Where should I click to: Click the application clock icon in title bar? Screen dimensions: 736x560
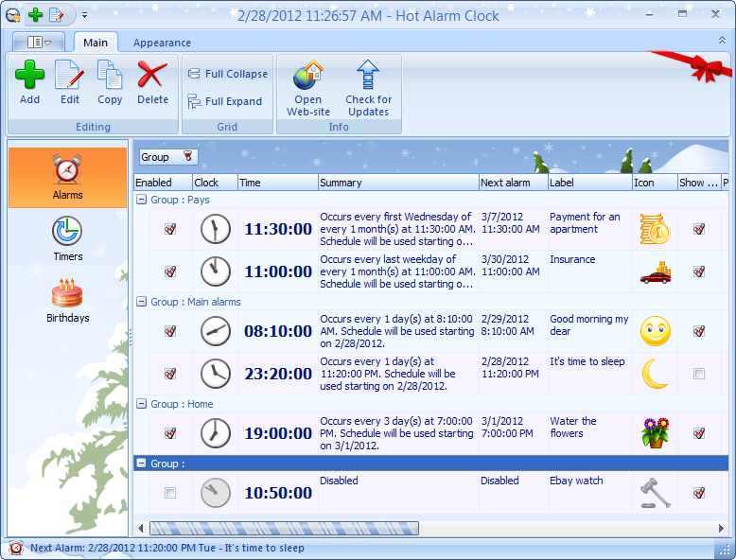point(12,15)
